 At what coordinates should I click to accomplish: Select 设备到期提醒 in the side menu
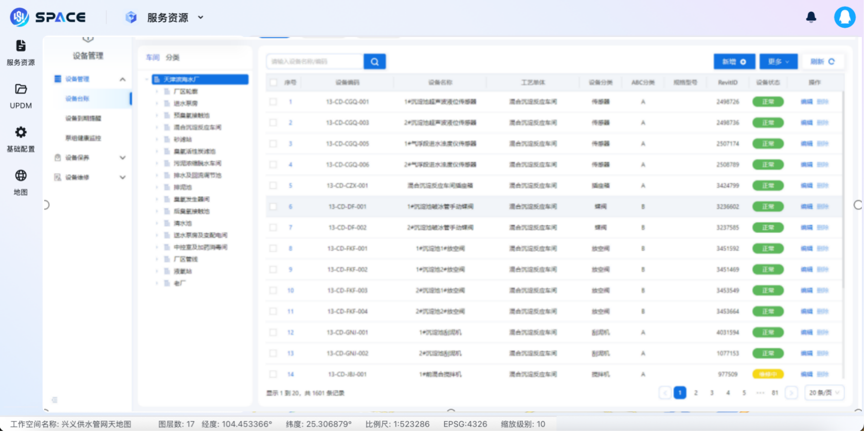tap(83, 118)
